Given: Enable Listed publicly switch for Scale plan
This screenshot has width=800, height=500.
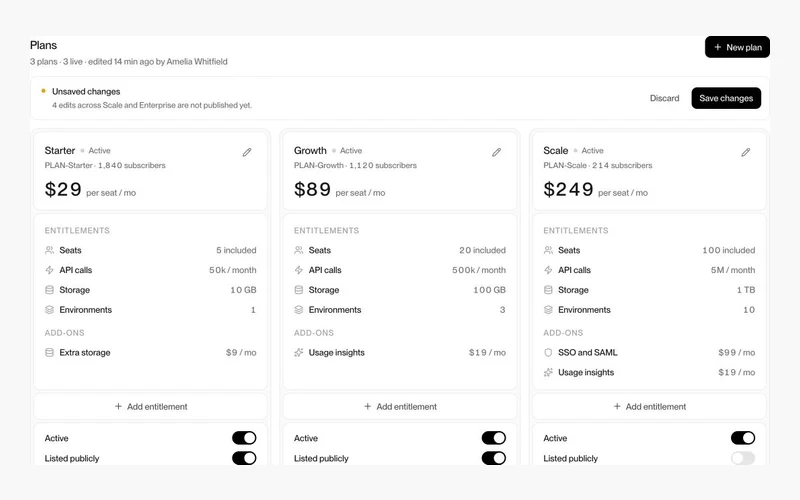Looking at the screenshot, I should [743, 458].
